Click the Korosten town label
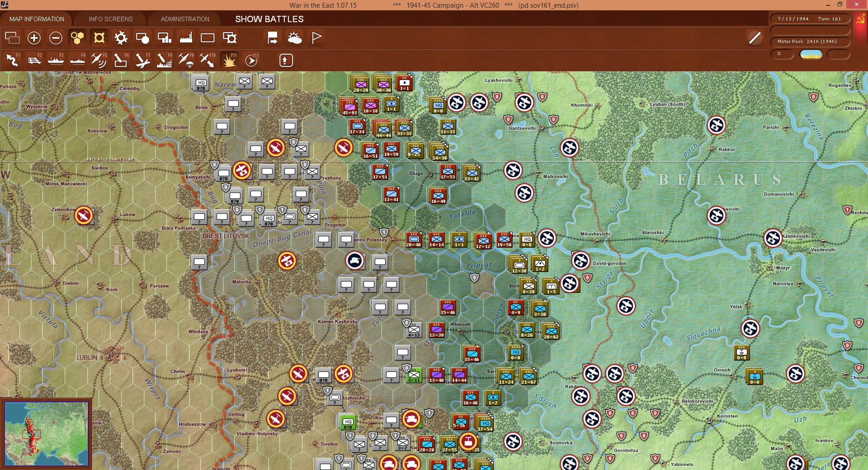 click(727, 416)
